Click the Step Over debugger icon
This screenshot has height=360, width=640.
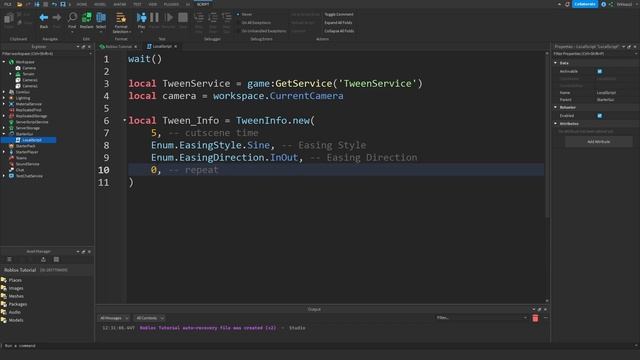tap(213, 18)
